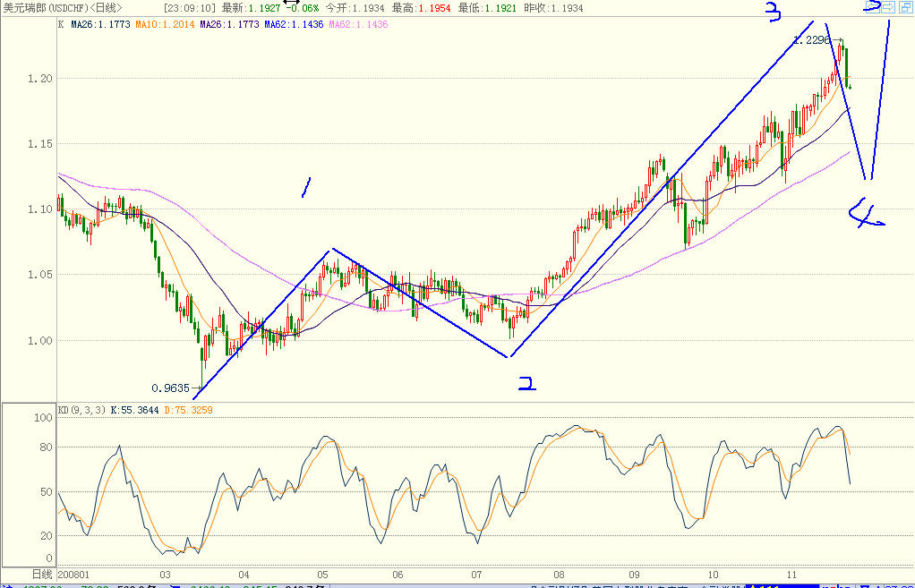This screenshot has height=588, width=915.
Task: Click the latest price '最新:1.1927'
Action: coord(251,8)
